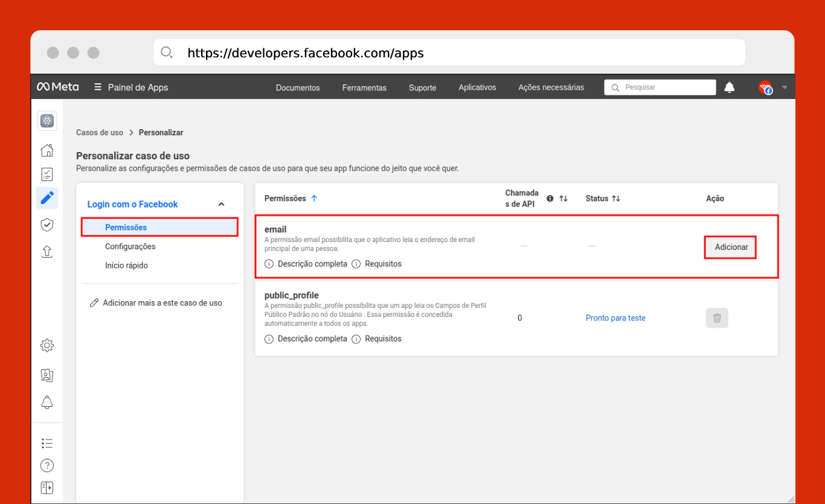Open the Aplicativos menu
This screenshot has height=504, width=825.
pos(477,88)
